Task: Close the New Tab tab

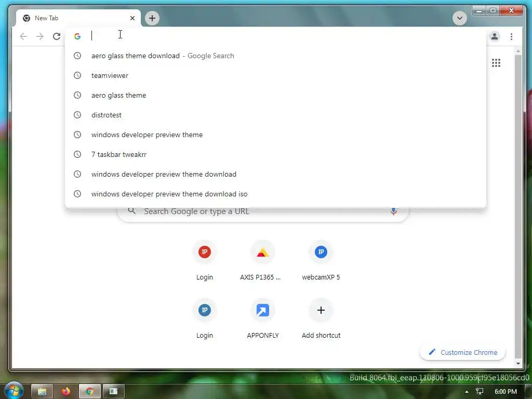Action: tap(132, 18)
